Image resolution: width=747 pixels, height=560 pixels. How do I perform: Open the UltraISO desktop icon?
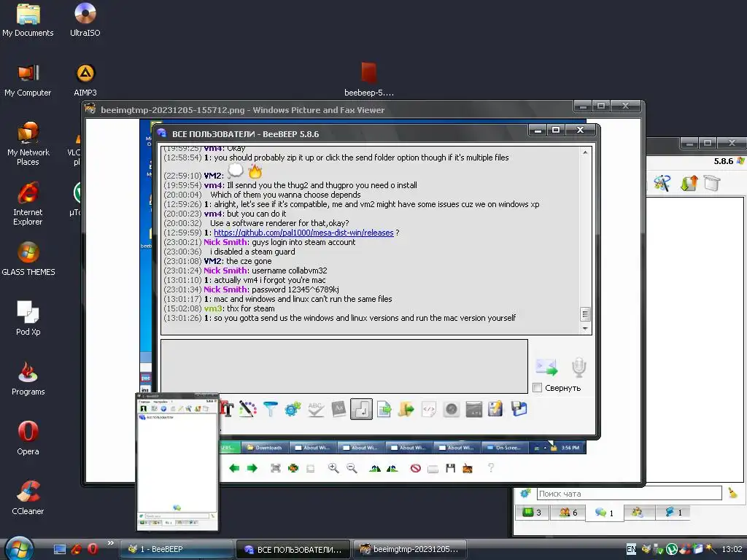pos(85,20)
